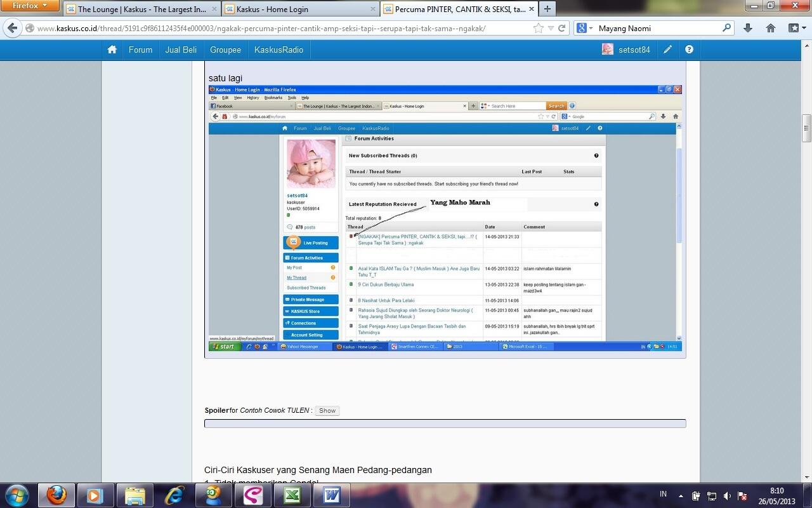This screenshot has width=812, height=508.
Task: Click the Kaskus home icon in the navbar
Action: tap(112, 50)
